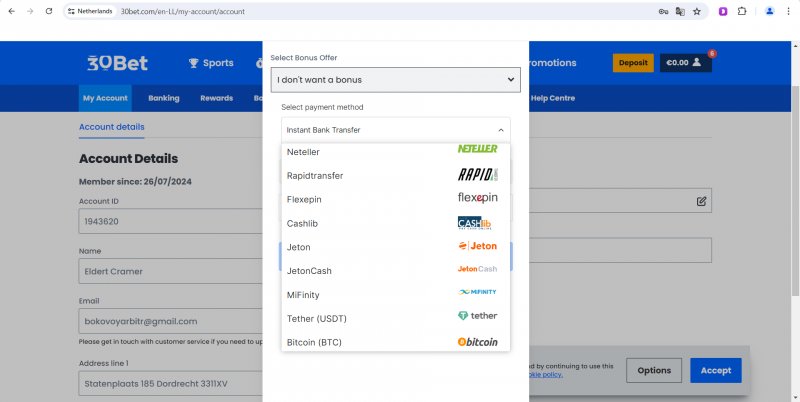
Task: Click the orange Jeton logo
Action: pyautogui.click(x=478, y=246)
